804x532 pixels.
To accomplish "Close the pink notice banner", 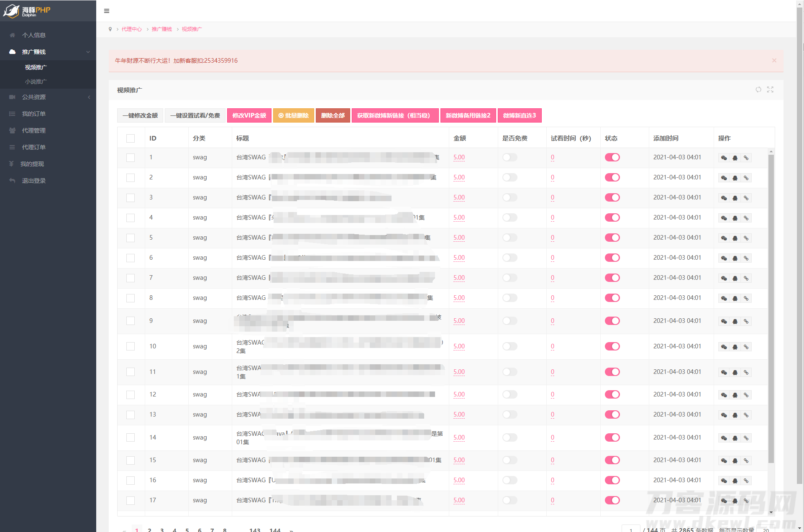I will [x=774, y=61].
